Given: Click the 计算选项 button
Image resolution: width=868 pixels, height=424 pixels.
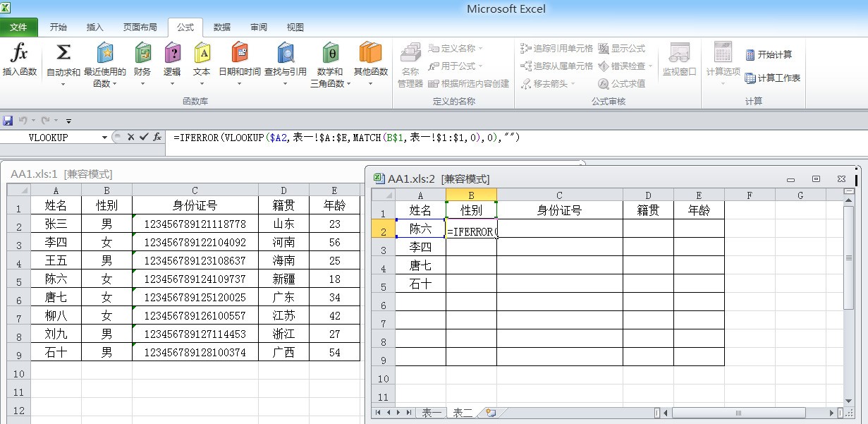Looking at the screenshot, I should click(x=723, y=64).
